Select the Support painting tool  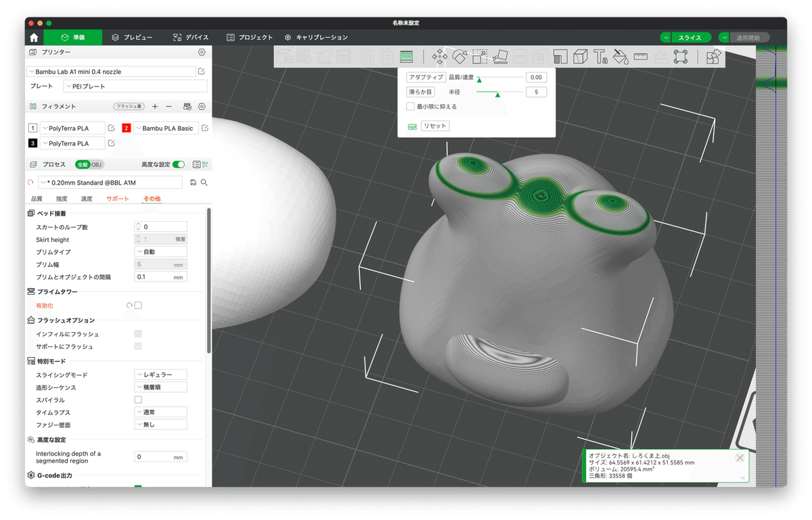click(x=560, y=57)
